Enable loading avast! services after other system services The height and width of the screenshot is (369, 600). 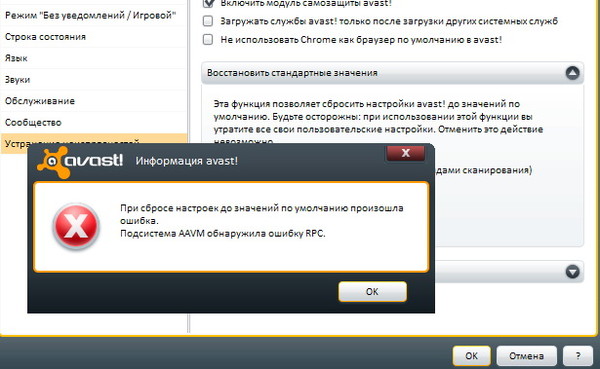[x=208, y=21]
